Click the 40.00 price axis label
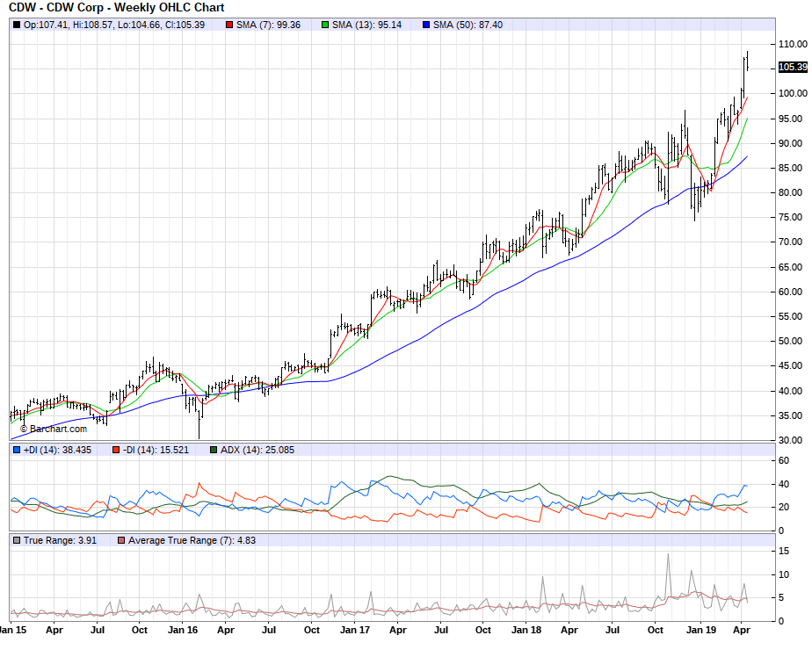The height and width of the screenshot is (657, 812). (791, 391)
